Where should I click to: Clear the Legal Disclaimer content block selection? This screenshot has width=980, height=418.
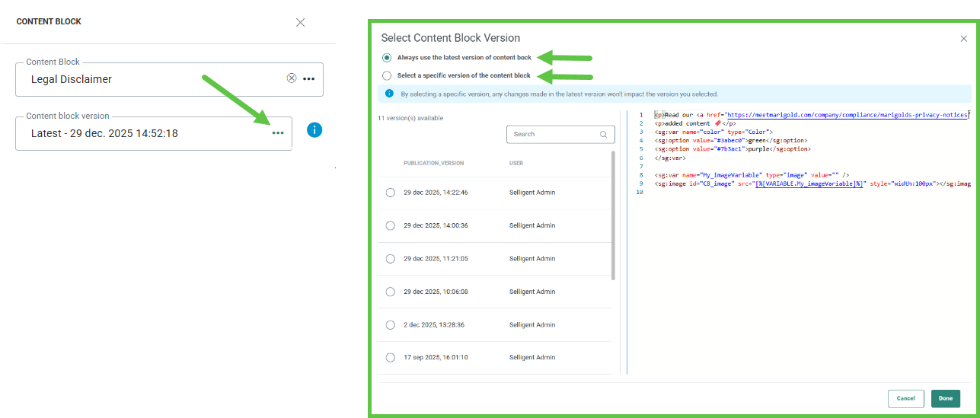click(x=291, y=78)
